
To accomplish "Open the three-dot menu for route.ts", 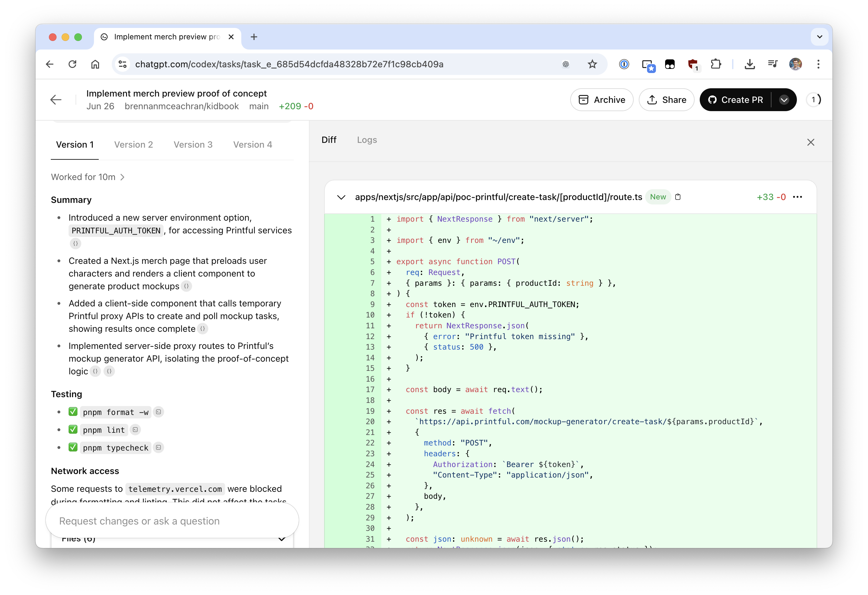I will (x=797, y=197).
